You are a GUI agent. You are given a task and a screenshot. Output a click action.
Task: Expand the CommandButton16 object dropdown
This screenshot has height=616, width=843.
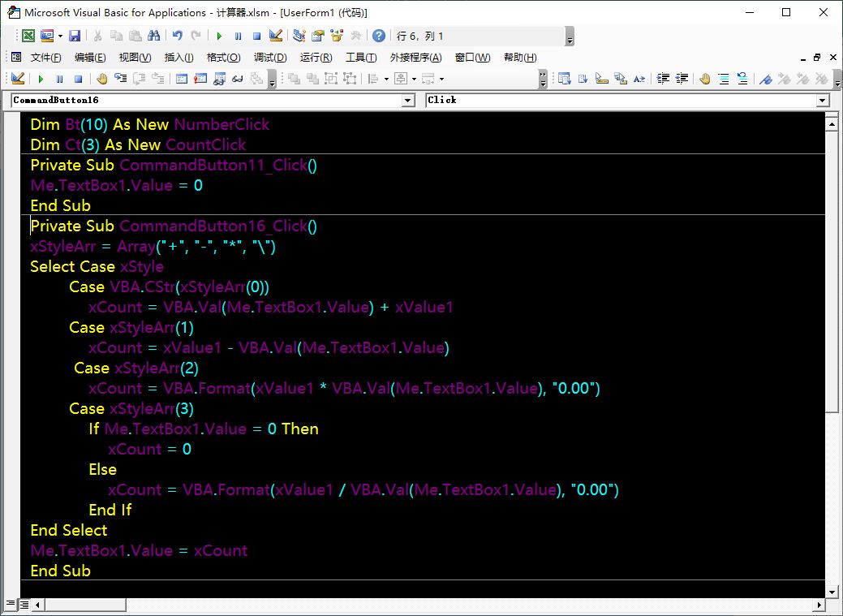pos(408,100)
